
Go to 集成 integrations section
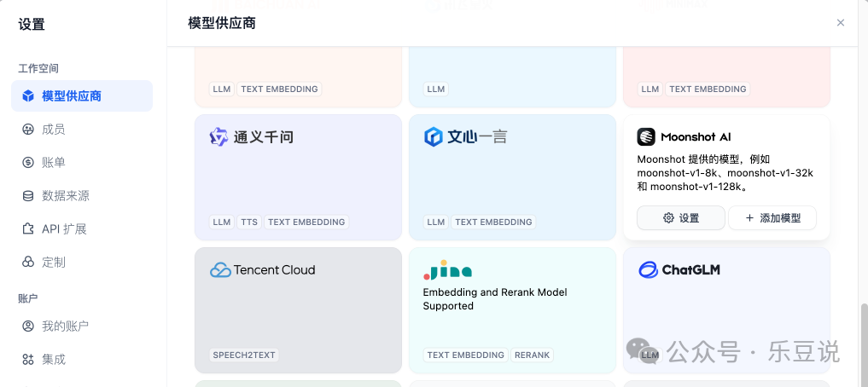(x=54, y=360)
